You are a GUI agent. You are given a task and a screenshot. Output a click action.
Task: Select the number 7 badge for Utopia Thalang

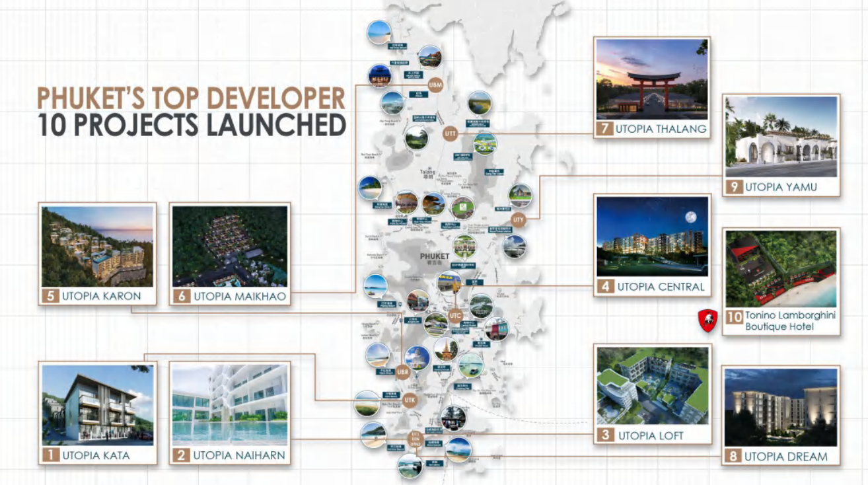tap(604, 129)
